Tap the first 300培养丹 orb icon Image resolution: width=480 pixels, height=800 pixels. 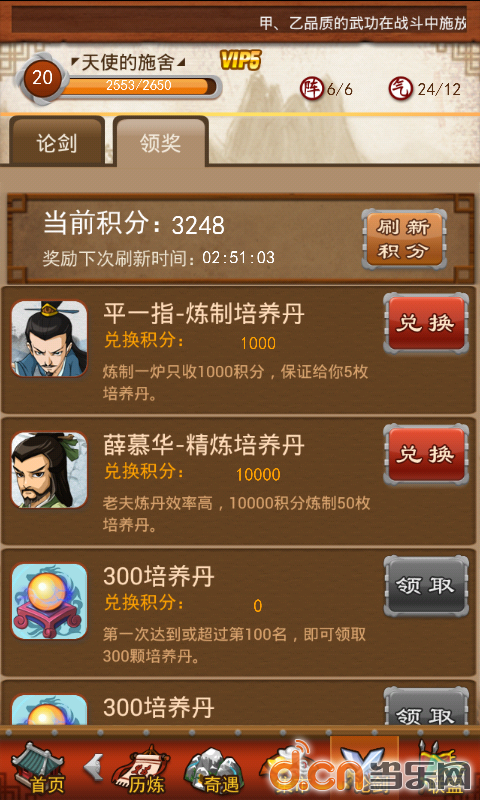[x=49, y=601]
